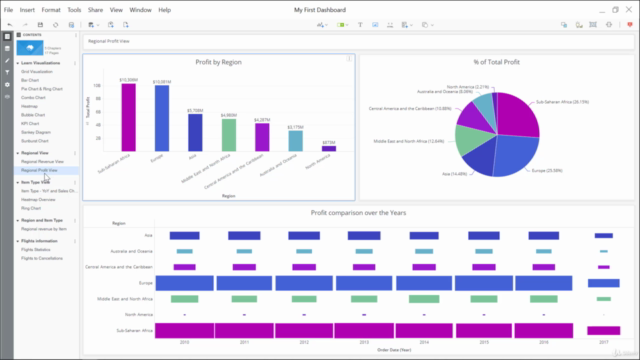This screenshot has height=360, width=640.
Task: Open the Window menu
Action: coord(140,10)
